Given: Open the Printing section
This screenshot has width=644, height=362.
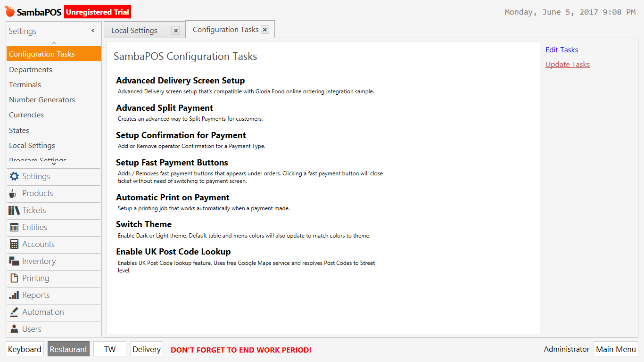Looking at the screenshot, I should pyautogui.click(x=54, y=278).
